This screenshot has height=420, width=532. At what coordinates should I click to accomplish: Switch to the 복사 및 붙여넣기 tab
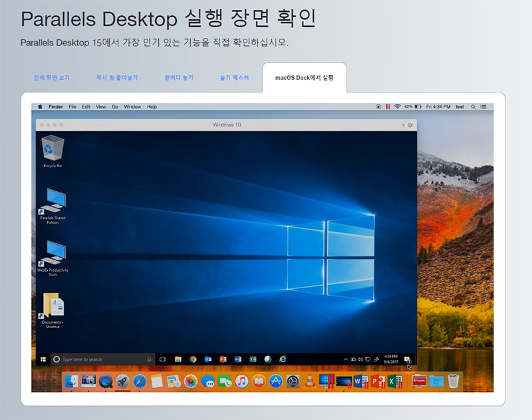[x=117, y=77]
